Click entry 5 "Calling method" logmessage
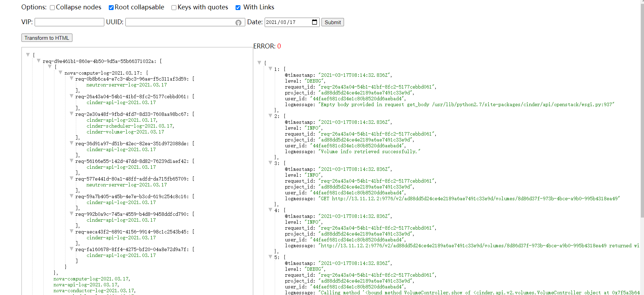This screenshot has height=295, width=644. 479,293
